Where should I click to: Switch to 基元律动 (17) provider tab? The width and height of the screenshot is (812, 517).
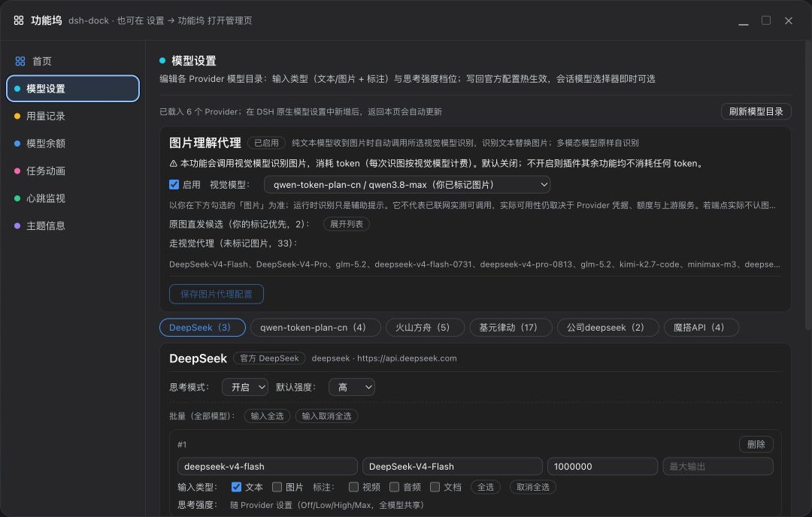tap(511, 328)
